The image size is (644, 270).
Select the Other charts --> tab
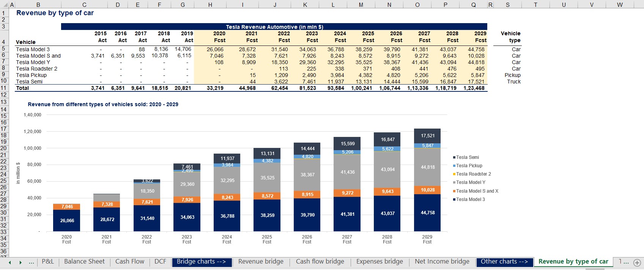(x=504, y=262)
